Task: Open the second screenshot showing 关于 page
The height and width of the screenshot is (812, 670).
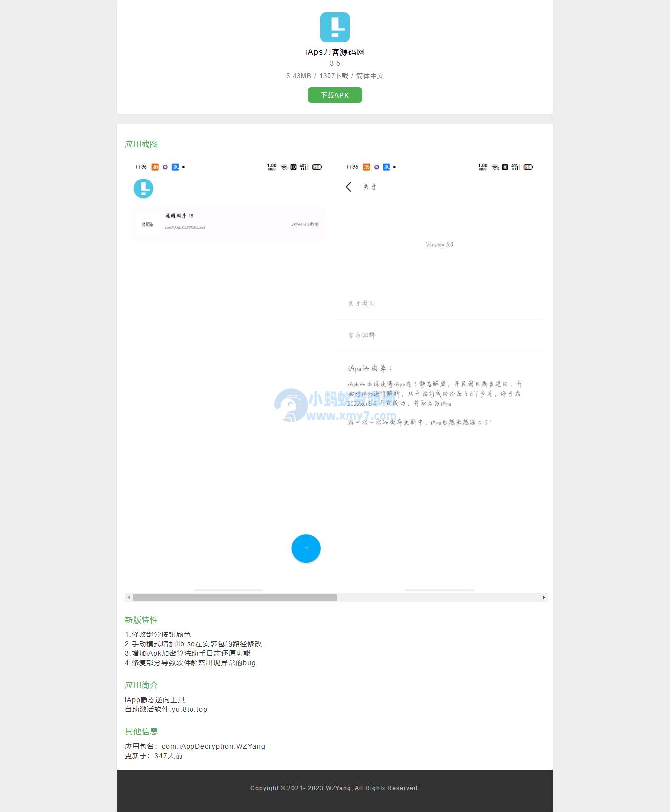Action: pyautogui.click(x=439, y=376)
